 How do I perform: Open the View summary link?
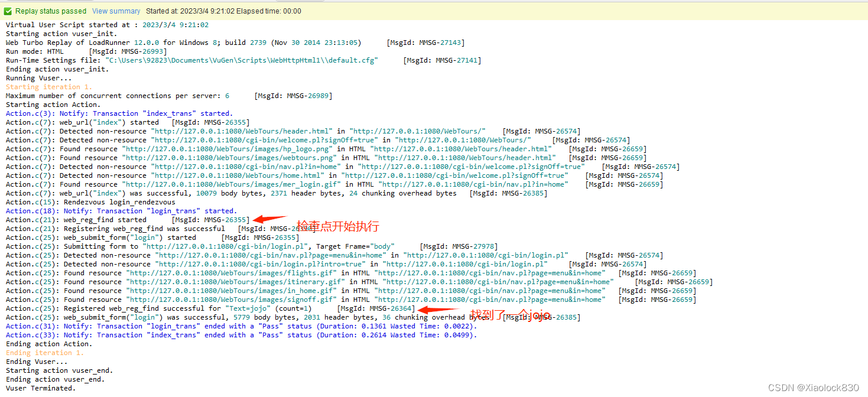(x=116, y=11)
